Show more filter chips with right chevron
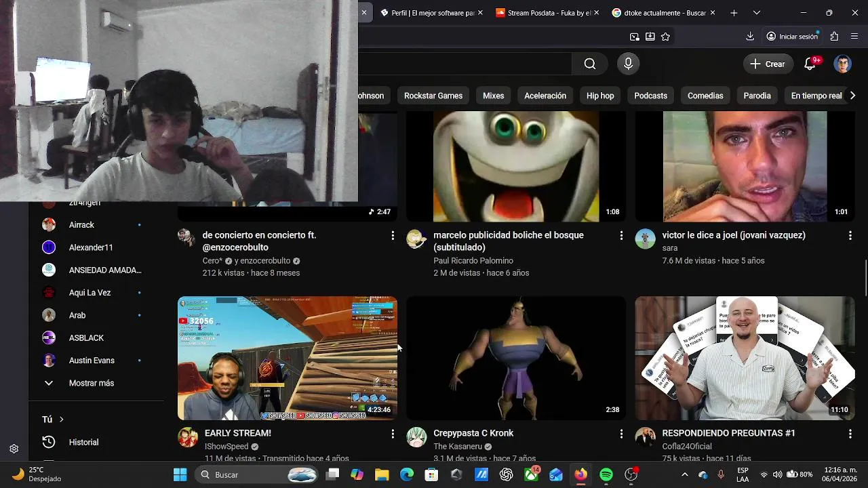Image resolution: width=868 pixels, height=488 pixels. tap(852, 96)
